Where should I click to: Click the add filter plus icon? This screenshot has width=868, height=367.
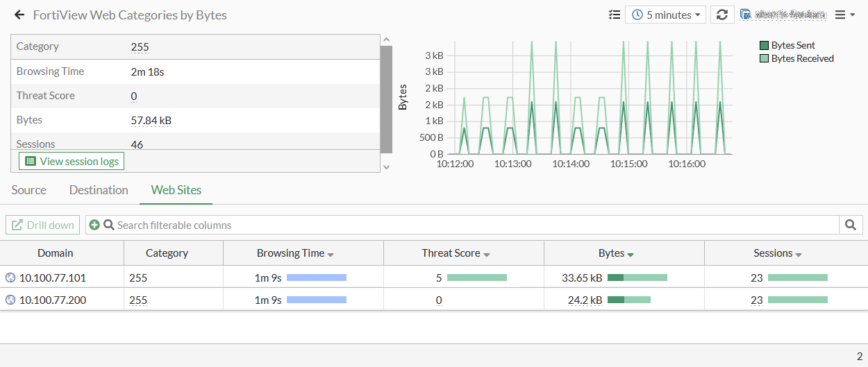(94, 225)
